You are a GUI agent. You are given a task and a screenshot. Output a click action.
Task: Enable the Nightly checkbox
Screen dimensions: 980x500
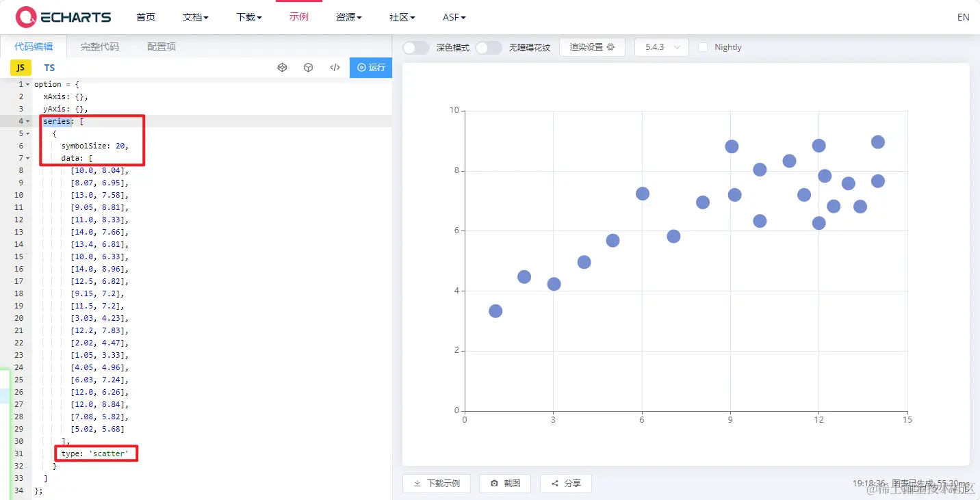(702, 47)
